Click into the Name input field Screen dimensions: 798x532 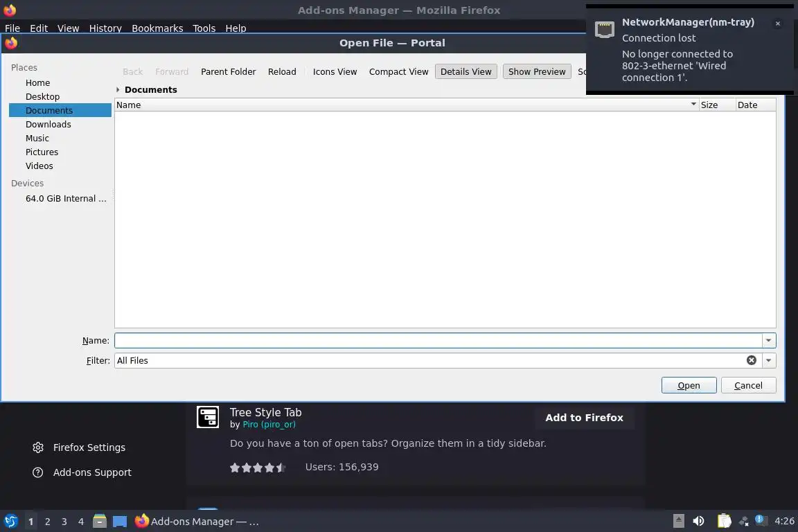tap(438, 341)
